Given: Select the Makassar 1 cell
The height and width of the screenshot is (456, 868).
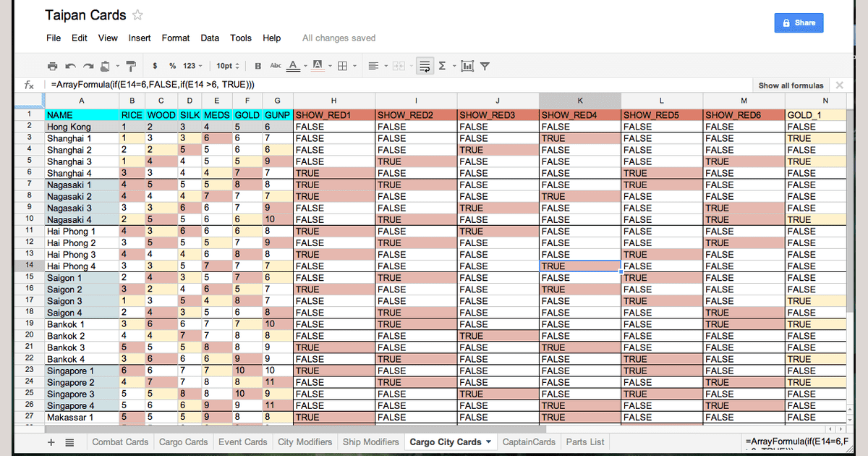Looking at the screenshot, I should [x=82, y=417].
